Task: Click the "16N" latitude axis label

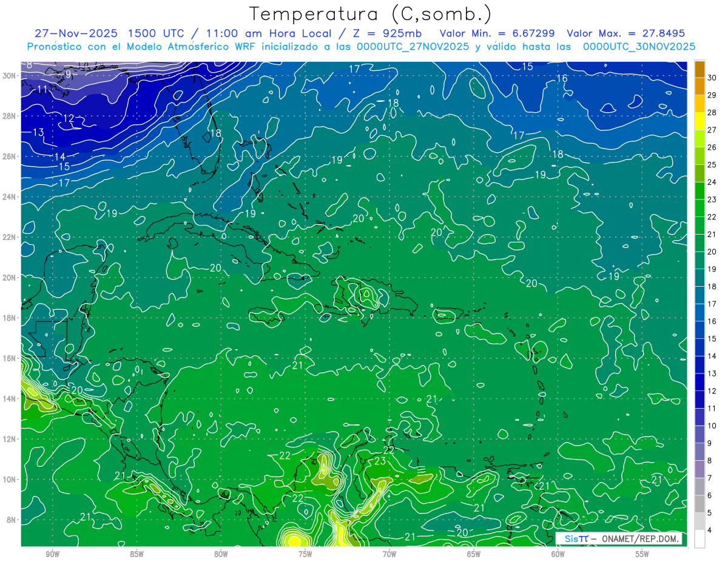Action: [x=9, y=358]
